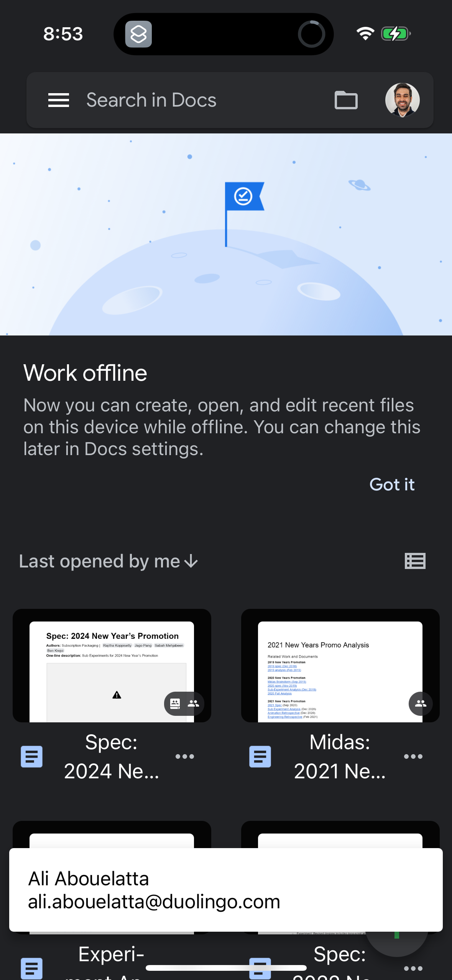Open the Spec: 2024 New Year's Promotion thumbnail
Screen dimensions: 452x980
(112, 666)
